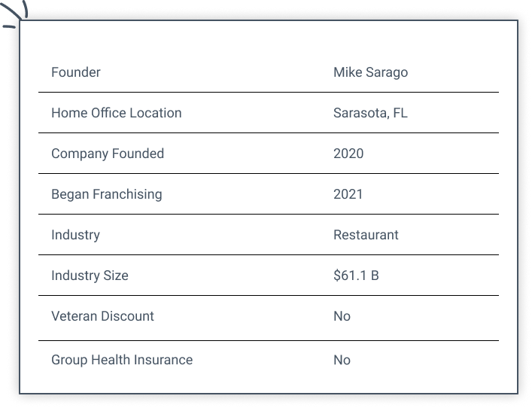This screenshot has width=532, height=408.
Task: Select the No value for Group Health Insurance
Action: pos(342,360)
